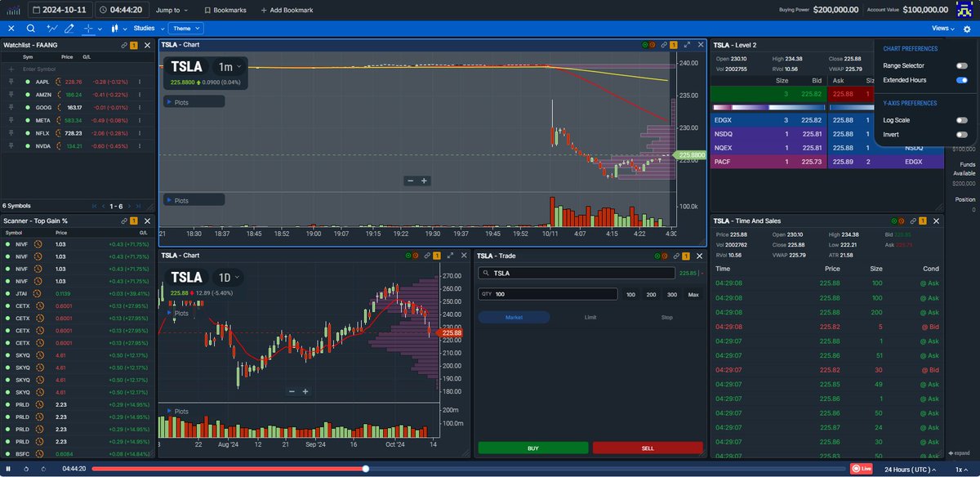This screenshot has width=980, height=477.
Task: Open the Views dropdown
Action: point(944,28)
